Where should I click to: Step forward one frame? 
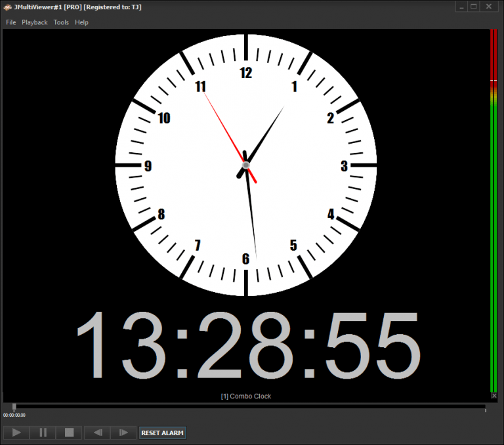click(123, 433)
